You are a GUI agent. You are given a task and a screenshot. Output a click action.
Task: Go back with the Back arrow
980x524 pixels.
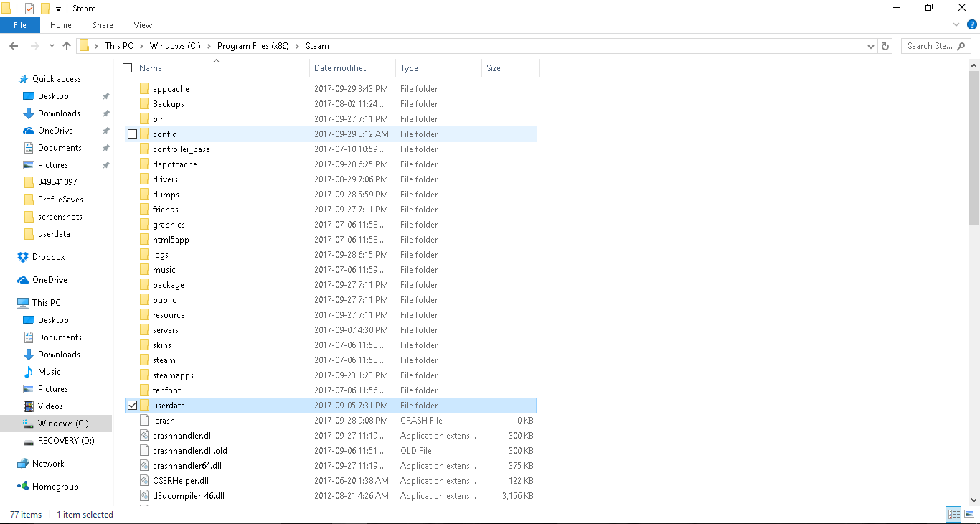(14, 46)
